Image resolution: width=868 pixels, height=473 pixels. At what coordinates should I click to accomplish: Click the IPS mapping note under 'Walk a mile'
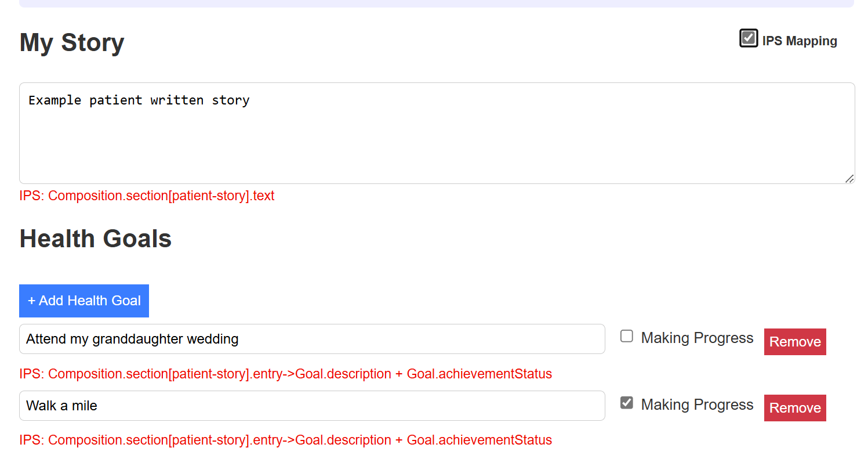tap(285, 440)
